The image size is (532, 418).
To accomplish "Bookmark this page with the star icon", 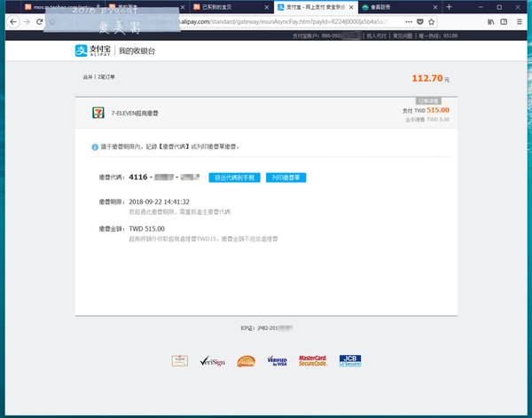I will coord(431,21).
